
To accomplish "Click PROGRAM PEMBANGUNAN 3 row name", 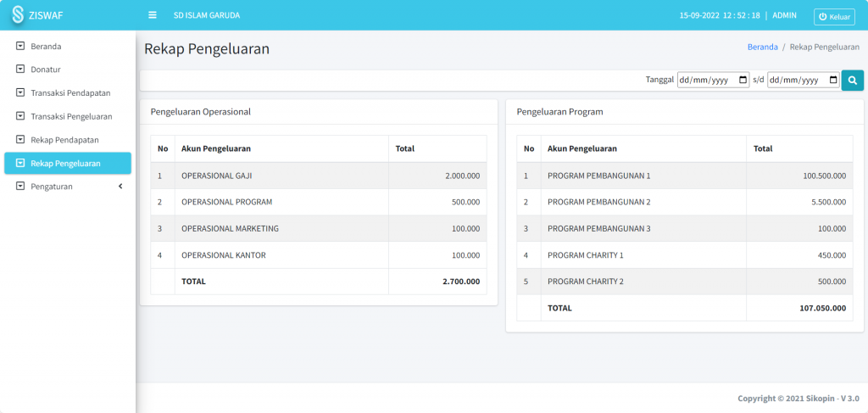I will pyautogui.click(x=599, y=229).
